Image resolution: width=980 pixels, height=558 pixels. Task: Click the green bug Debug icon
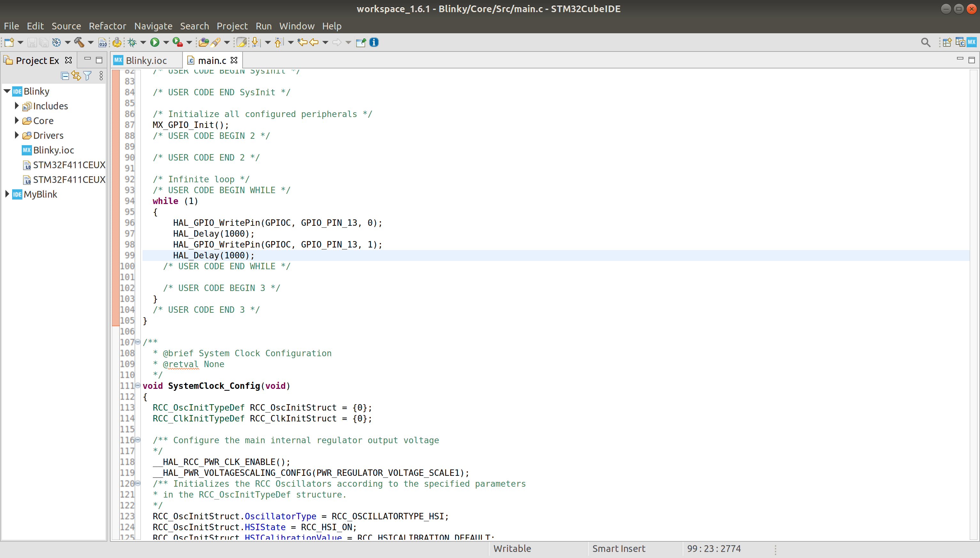coord(133,42)
